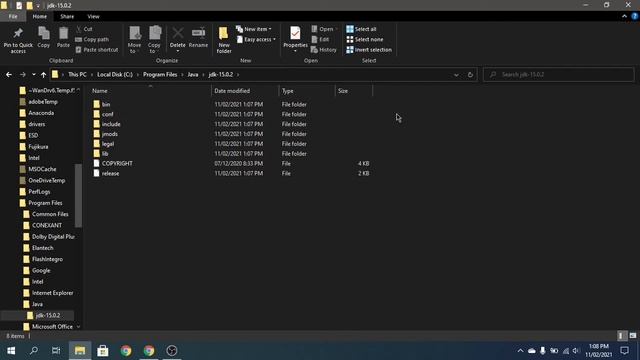Switch to the Home tab
The image size is (640, 360).
click(x=40, y=16)
